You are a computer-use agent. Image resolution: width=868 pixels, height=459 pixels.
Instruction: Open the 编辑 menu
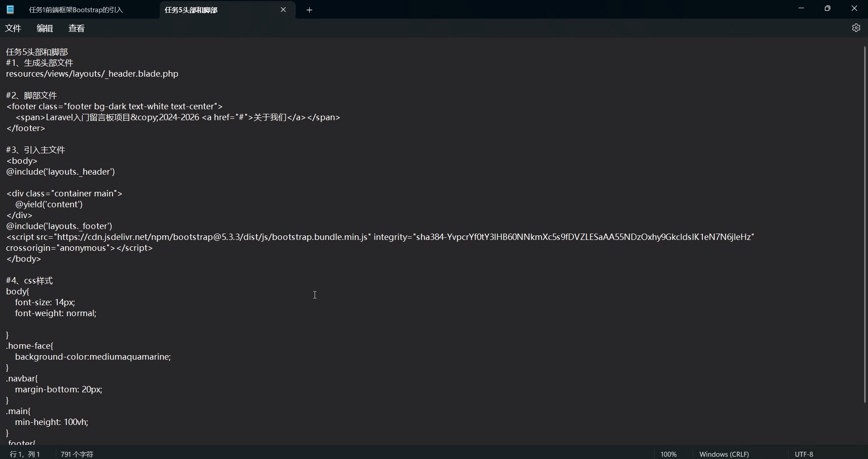click(x=44, y=28)
